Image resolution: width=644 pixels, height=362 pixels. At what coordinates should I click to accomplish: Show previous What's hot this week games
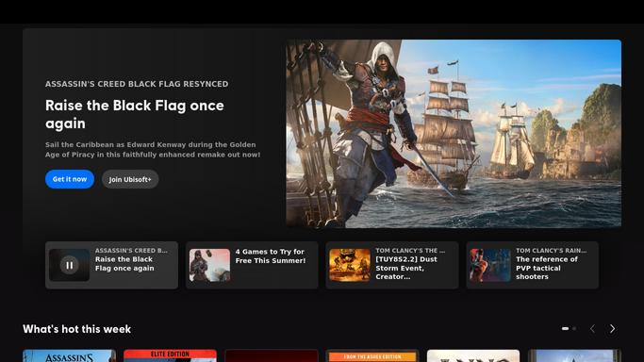pos(592,329)
